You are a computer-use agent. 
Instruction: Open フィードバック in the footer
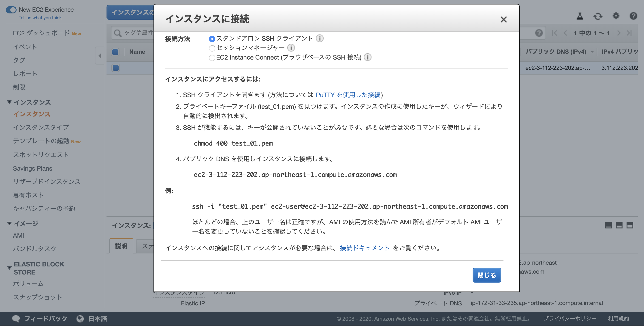46,318
